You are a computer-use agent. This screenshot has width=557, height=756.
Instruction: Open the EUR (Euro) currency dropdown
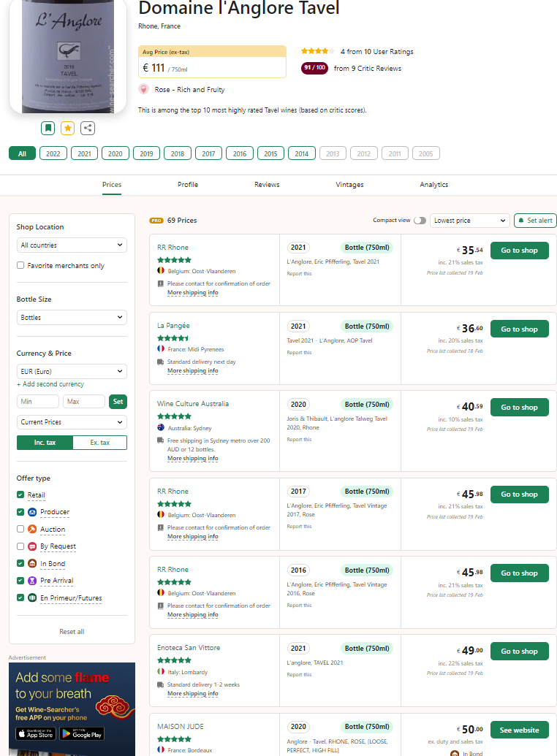point(72,371)
